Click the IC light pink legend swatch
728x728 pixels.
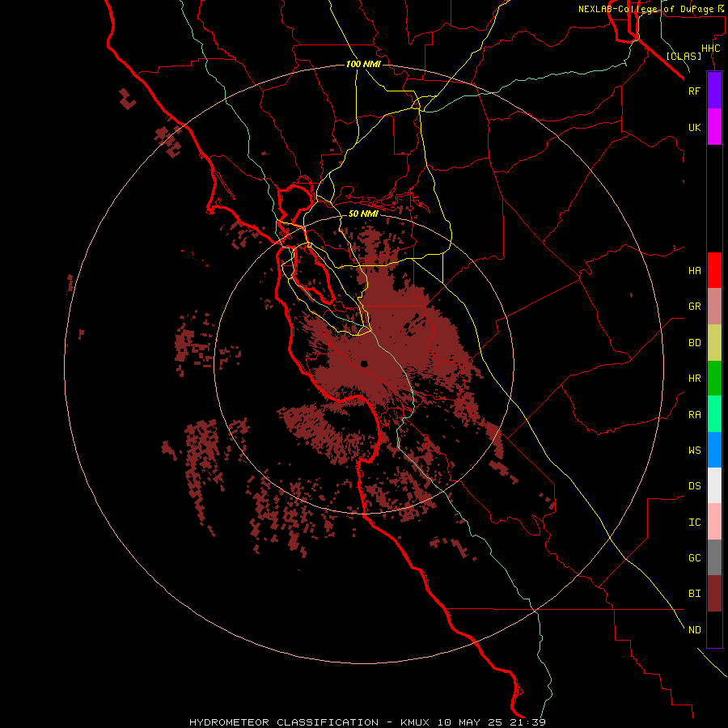pyautogui.click(x=714, y=522)
